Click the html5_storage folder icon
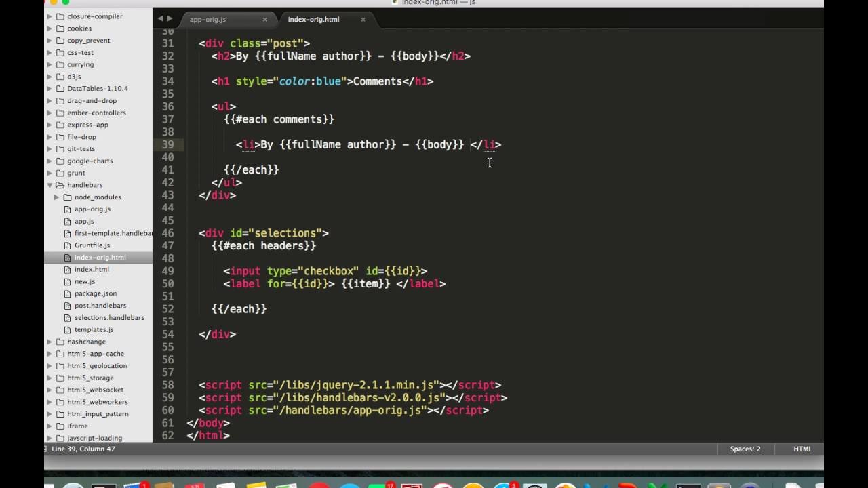 60,378
